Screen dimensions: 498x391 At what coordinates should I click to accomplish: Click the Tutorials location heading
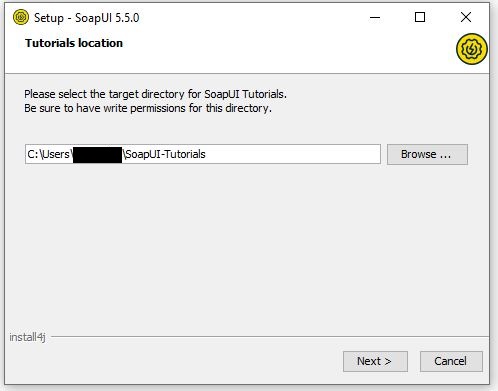click(74, 43)
